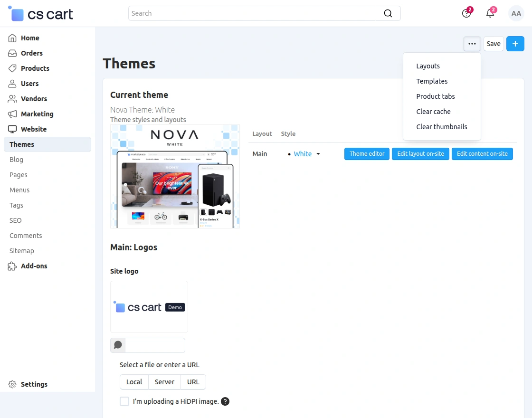Click the HiDPI help question mark icon

225,401
